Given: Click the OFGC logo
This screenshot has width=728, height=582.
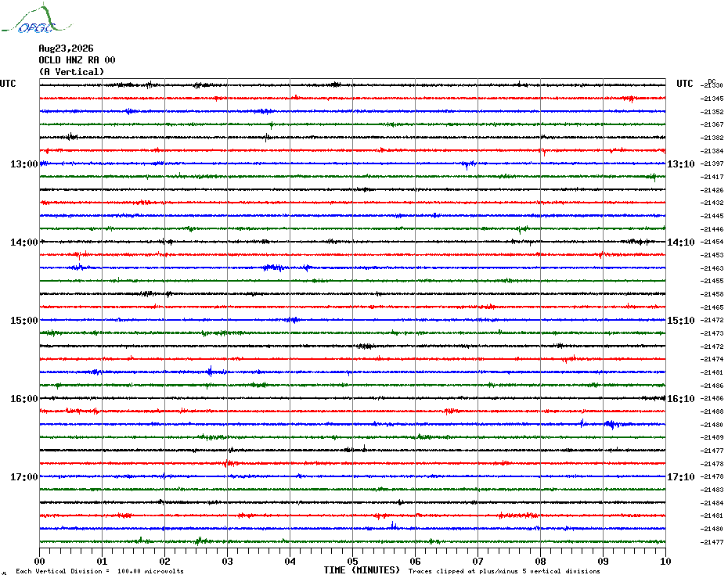Looking at the screenshot, I should coord(36,19).
